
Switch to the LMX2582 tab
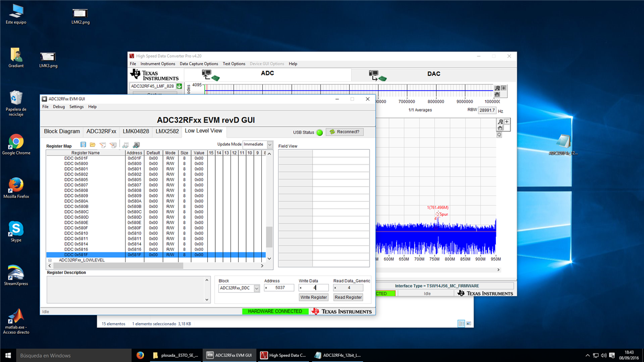coord(167,131)
